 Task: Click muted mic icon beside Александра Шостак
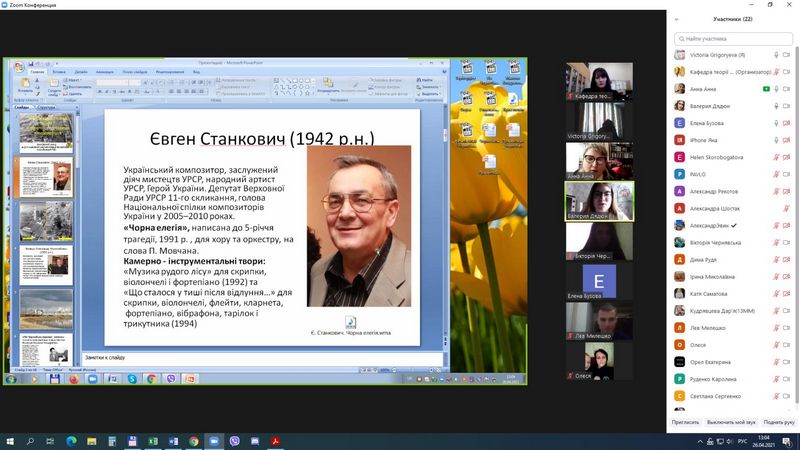pos(786,208)
